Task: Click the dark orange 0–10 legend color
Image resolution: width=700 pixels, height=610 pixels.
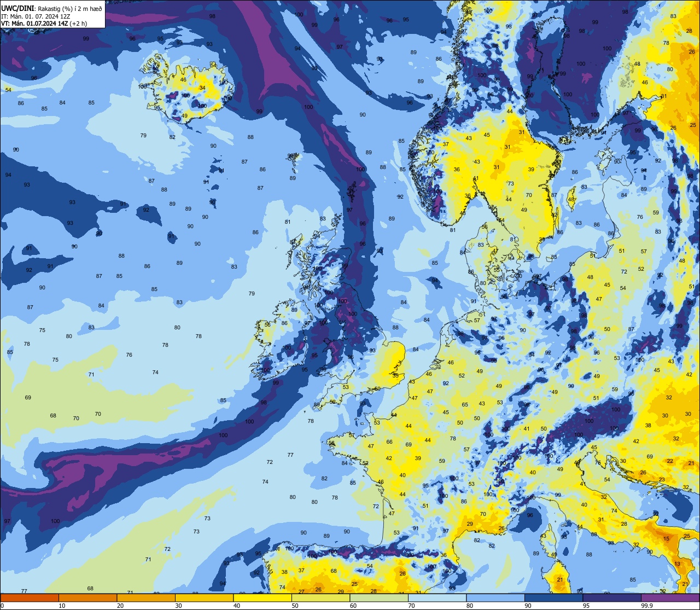Action: (30, 598)
